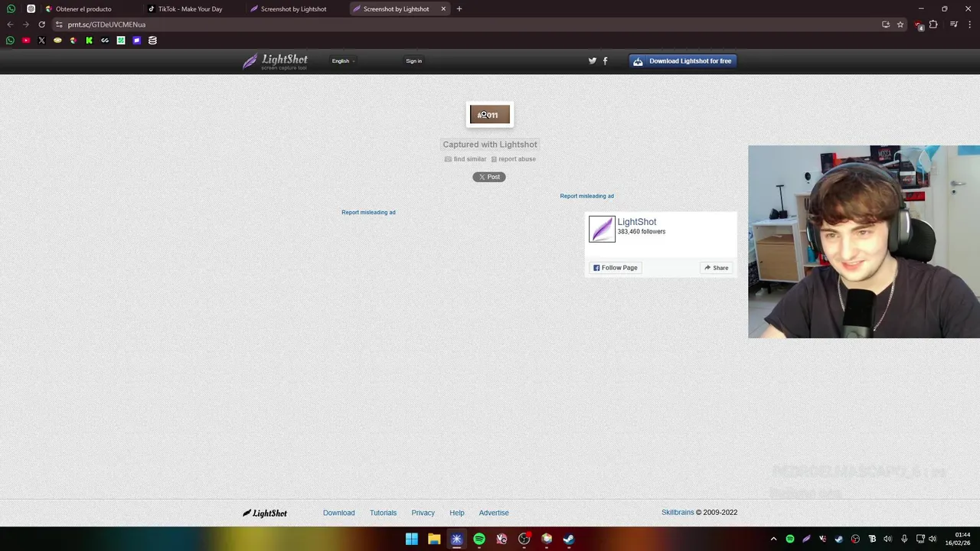Viewport: 980px width, 551px height.
Task: Open the LightShot Facebook page title
Action: (x=636, y=222)
